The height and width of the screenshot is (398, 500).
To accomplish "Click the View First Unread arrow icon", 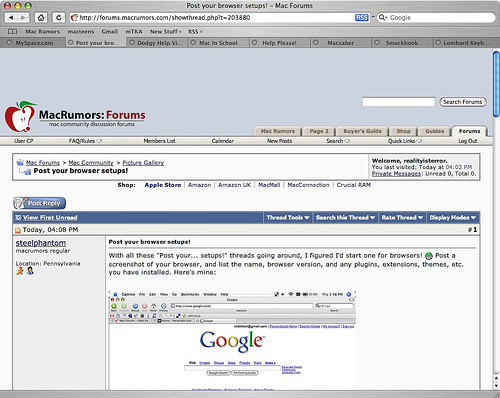I will click(x=18, y=218).
